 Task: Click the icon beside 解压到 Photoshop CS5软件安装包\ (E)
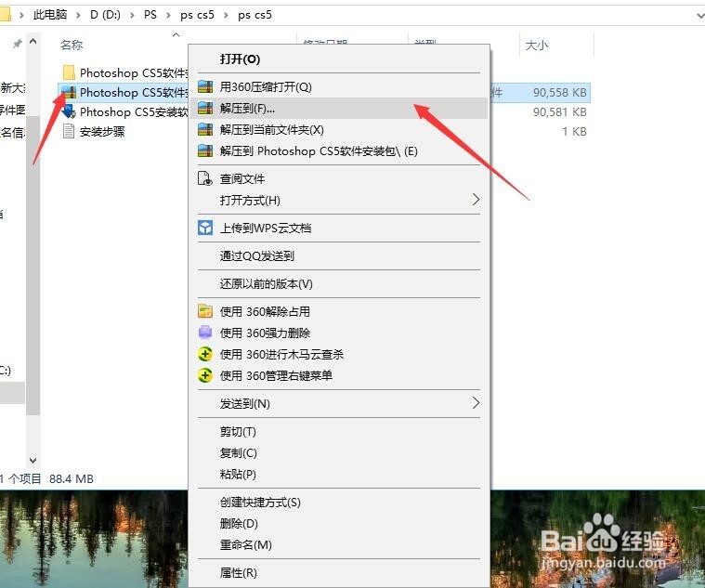205,150
